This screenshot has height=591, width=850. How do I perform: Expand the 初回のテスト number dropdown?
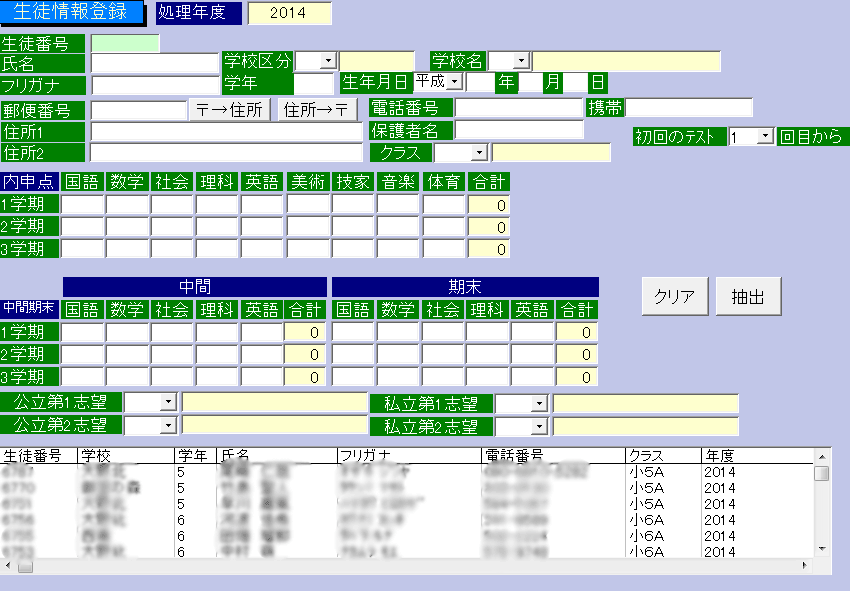pyautogui.click(x=765, y=137)
